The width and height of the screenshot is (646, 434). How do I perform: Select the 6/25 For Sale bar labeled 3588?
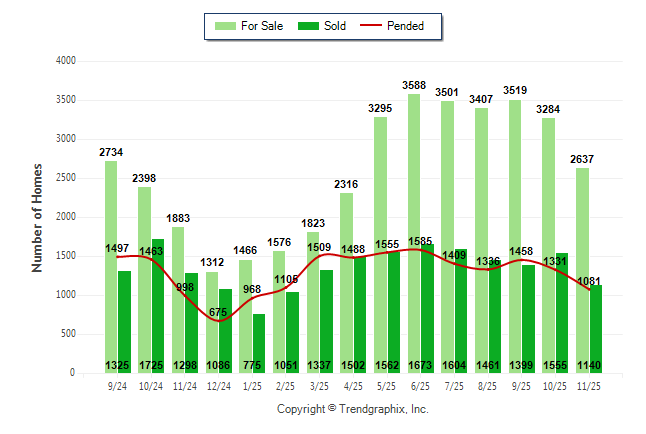pyautogui.click(x=414, y=200)
